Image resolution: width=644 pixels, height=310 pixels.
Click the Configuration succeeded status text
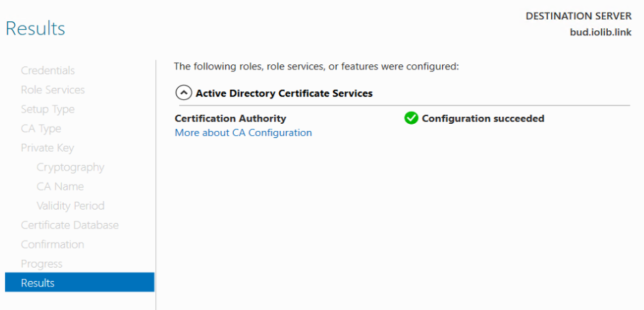[x=483, y=118]
